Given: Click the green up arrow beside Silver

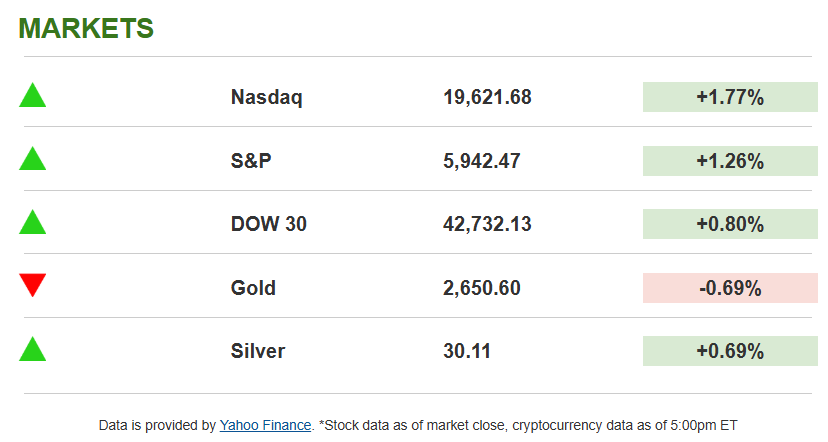Looking at the screenshot, I should click(33, 349).
